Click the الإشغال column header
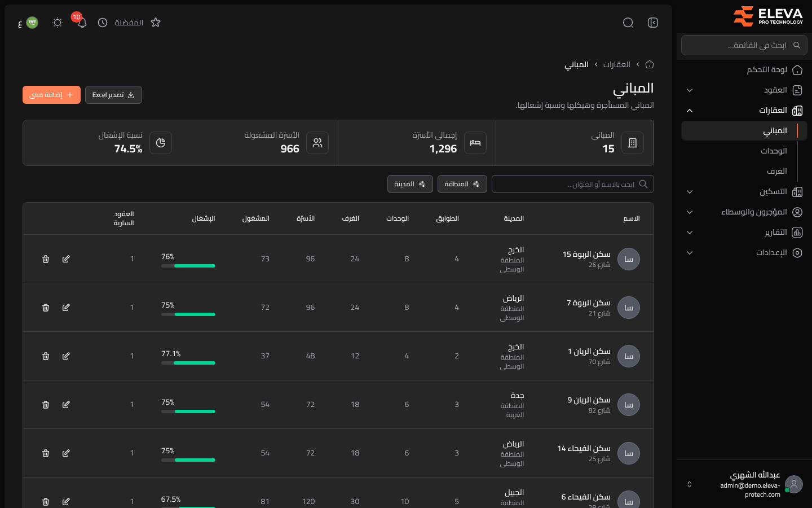The height and width of the screenshot is (508, 812). (204, 218)
